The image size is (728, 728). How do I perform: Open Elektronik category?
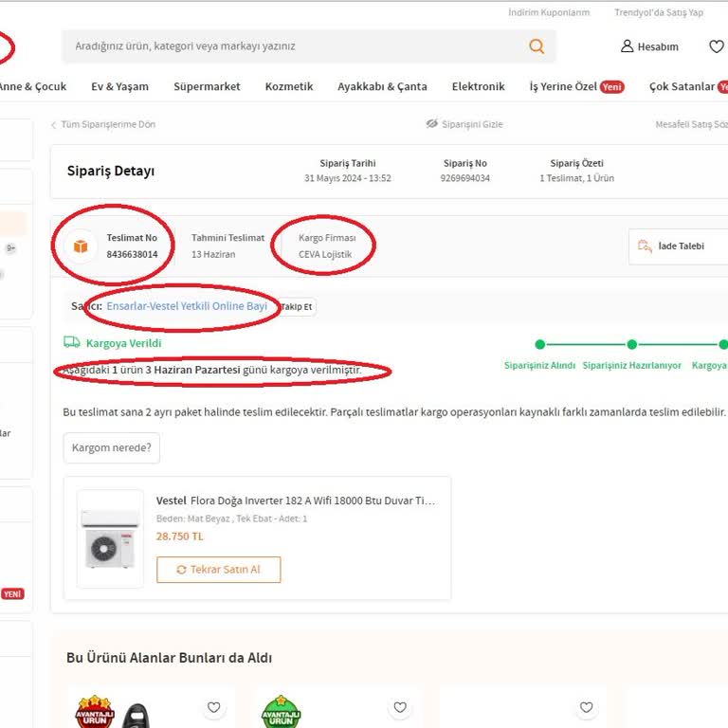478,87
